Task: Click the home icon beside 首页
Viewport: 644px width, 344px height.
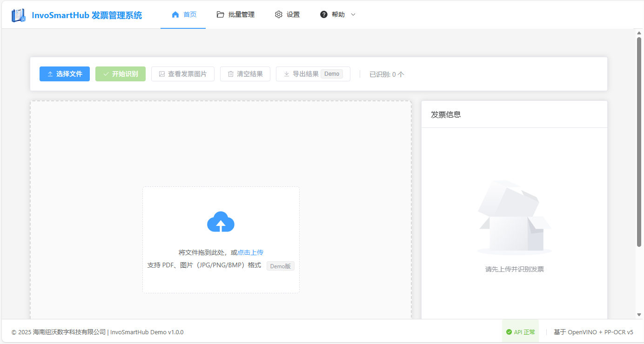Action: 174,14
